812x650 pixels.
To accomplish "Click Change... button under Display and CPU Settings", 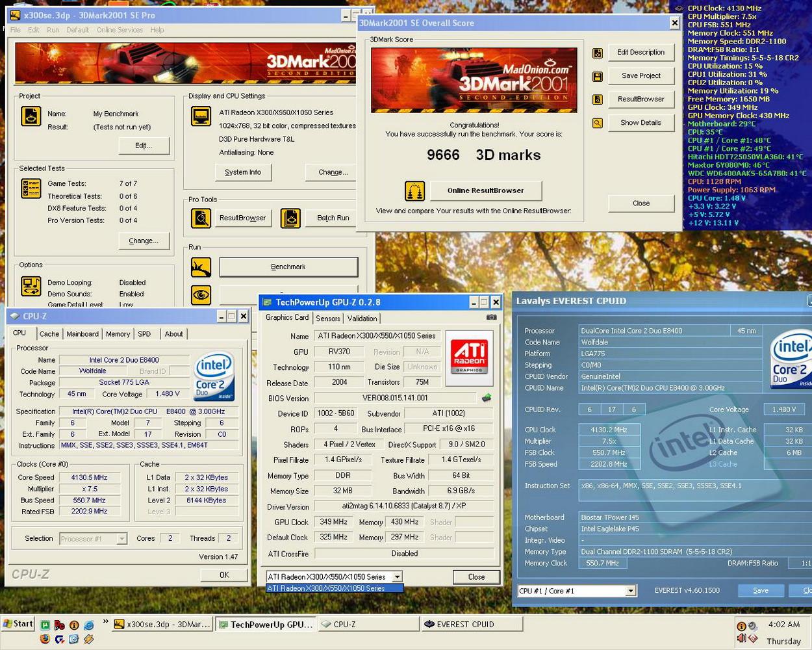I will [x=333, y=172].
